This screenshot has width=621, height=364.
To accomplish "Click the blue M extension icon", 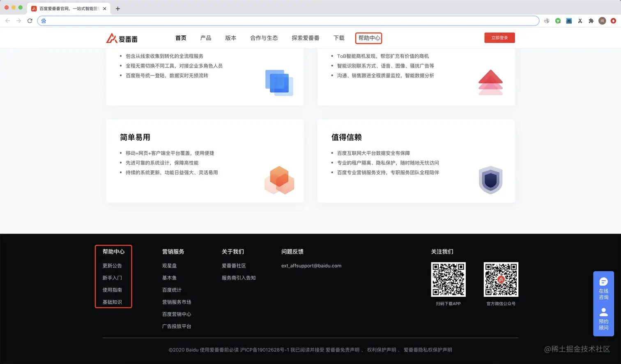I will tap(569, 21).
